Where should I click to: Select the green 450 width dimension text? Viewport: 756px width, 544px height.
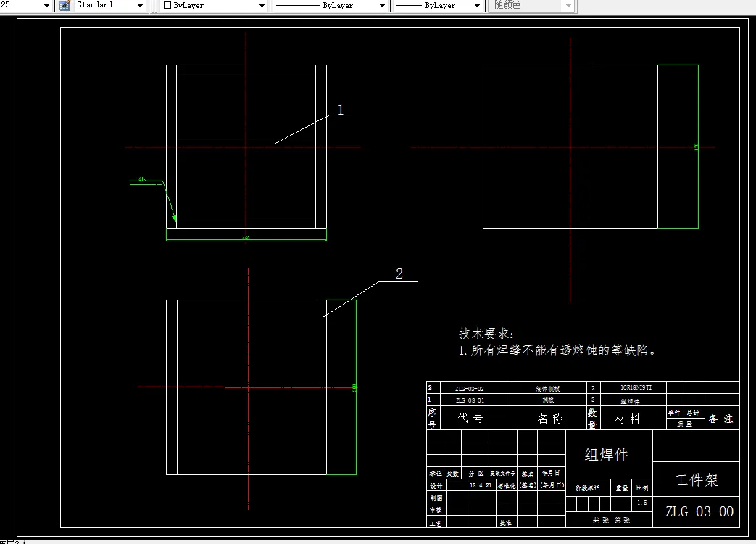(246, 238)
